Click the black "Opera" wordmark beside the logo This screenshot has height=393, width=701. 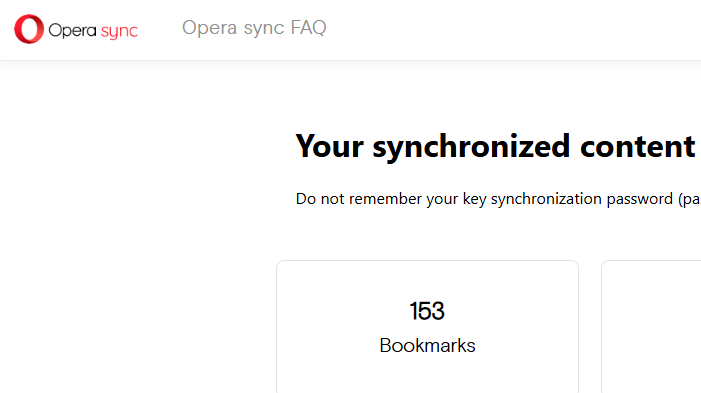(72, 30)
